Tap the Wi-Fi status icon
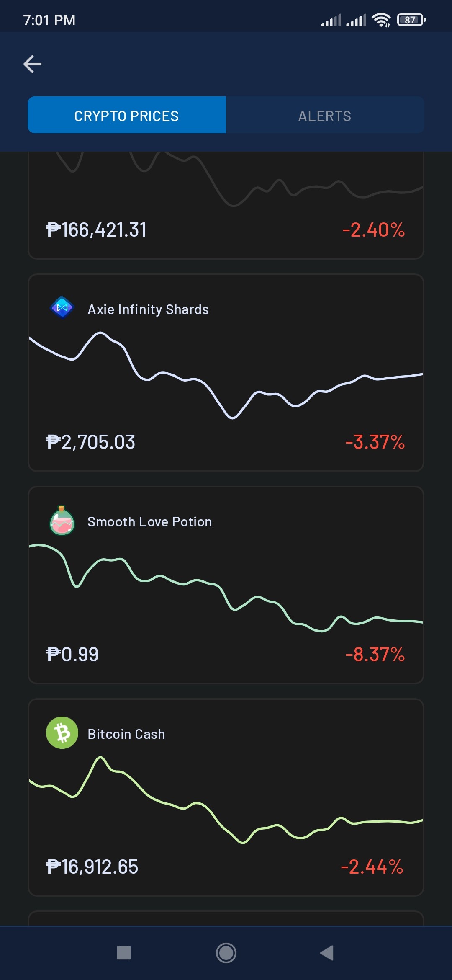The width and height of the screenshot is (452, 980). point(381,20)
